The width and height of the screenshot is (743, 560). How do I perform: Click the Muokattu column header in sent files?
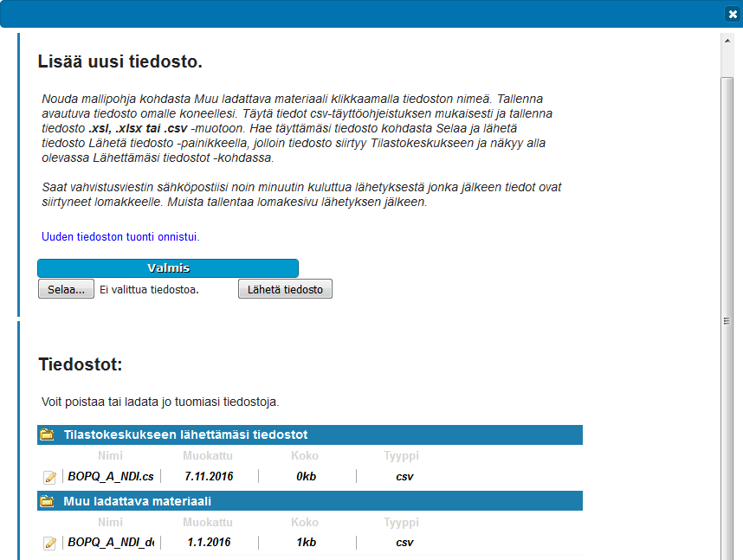click(x=208, y=456)
